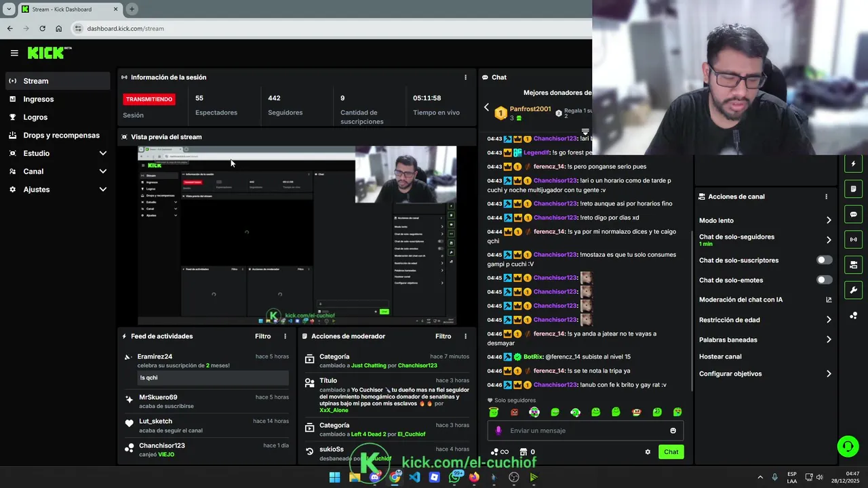Click the stream preview thumbnail
868x488 pixels.
pyautogui.click(x=297, y=236)
